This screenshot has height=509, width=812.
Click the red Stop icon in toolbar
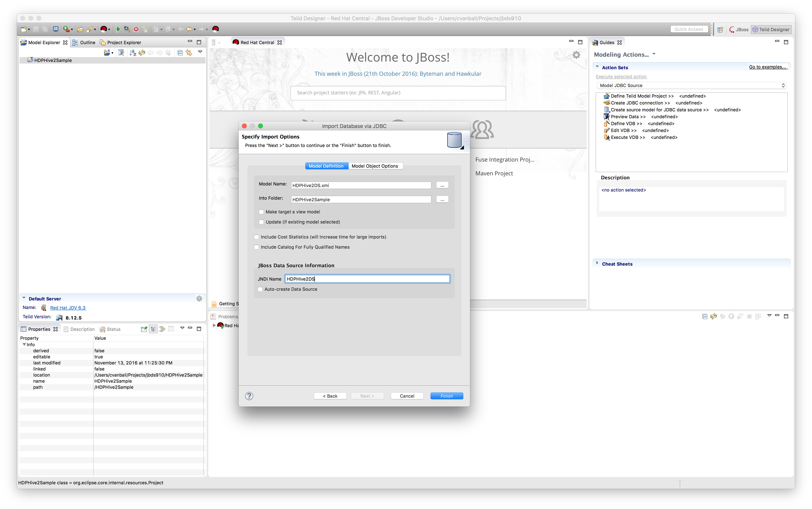coord(136,29)
